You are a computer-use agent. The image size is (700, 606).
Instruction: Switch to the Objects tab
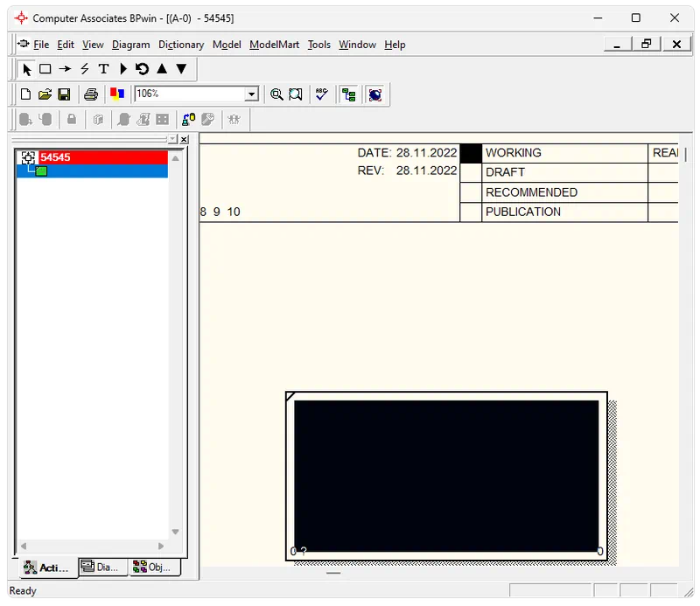coord(155,567)
